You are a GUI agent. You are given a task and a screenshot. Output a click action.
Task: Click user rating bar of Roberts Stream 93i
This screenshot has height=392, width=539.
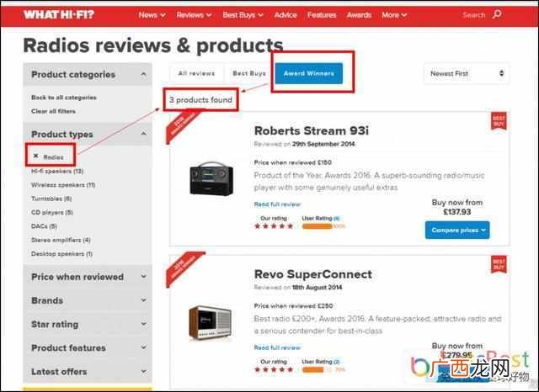tap(323, 226)
